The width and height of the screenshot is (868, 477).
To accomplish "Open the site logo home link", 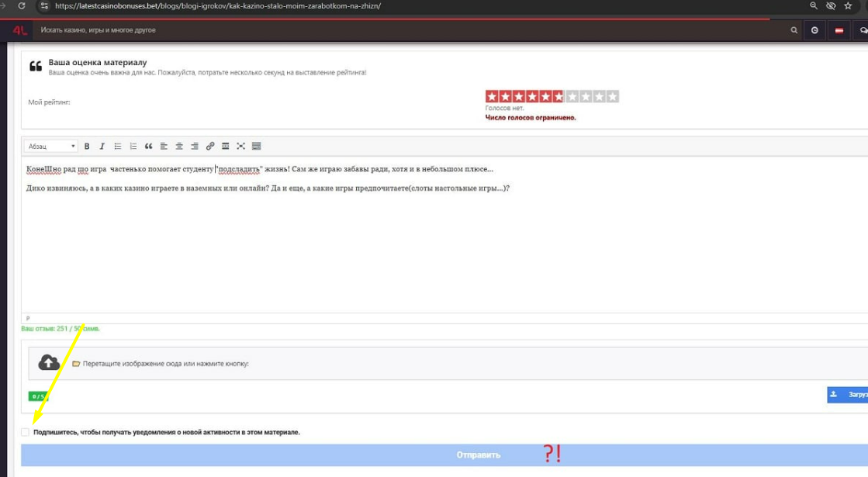I will coord(20,30).
